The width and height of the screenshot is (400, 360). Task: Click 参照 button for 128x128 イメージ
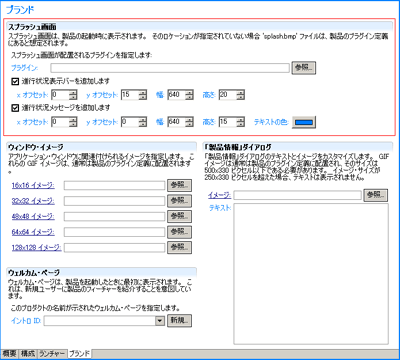[179, 248]
